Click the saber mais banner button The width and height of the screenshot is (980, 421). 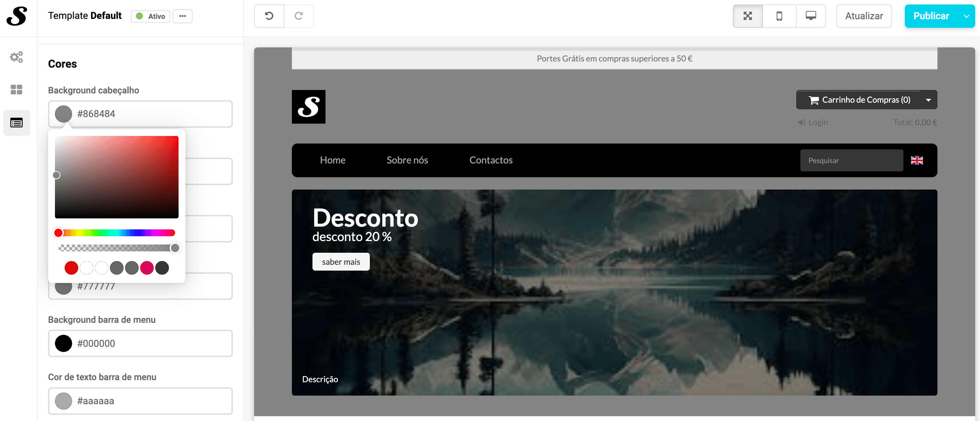(341, 262)
